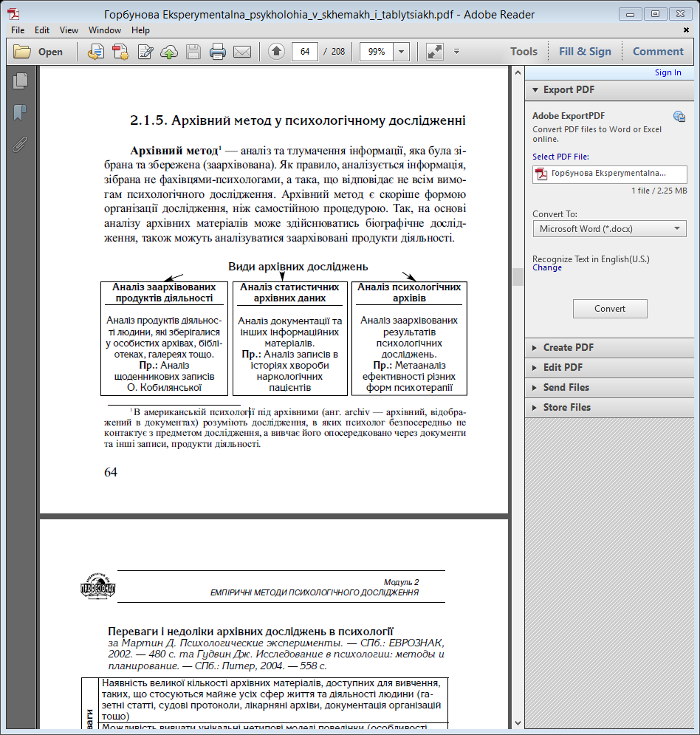Click the Sign In link

(x=668, y=72)
